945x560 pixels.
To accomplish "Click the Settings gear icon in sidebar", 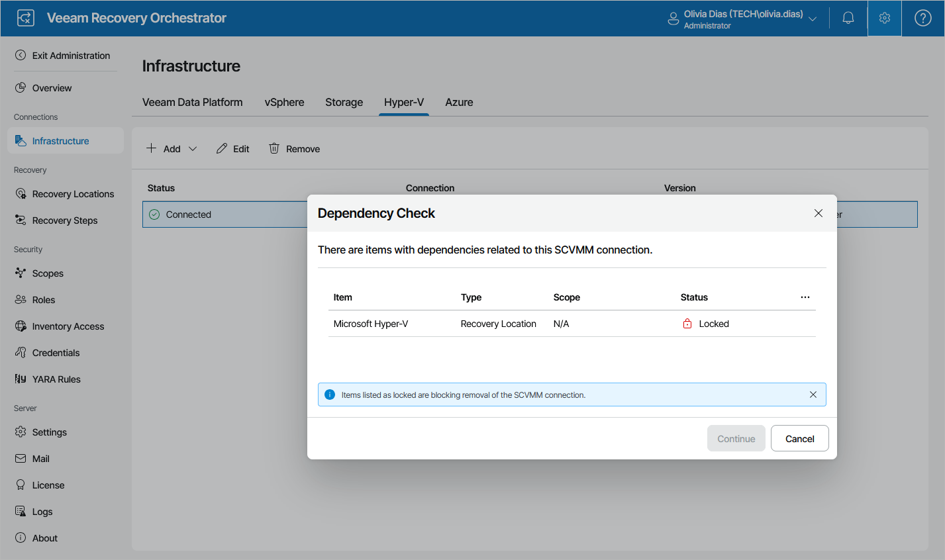I will (21, 432).
